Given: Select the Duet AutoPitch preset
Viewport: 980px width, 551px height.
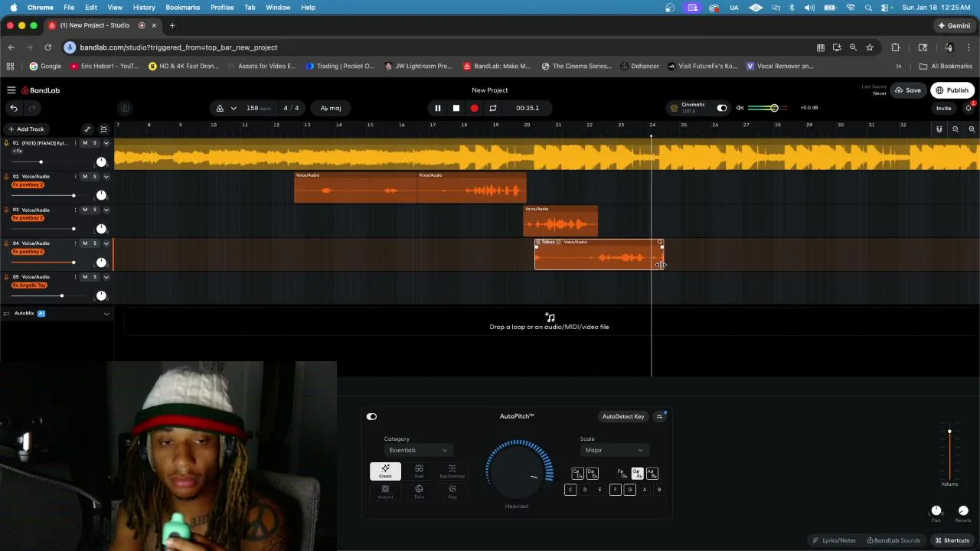Looking at the screenshot, I should pyautogui.click(x=419, y=471).
